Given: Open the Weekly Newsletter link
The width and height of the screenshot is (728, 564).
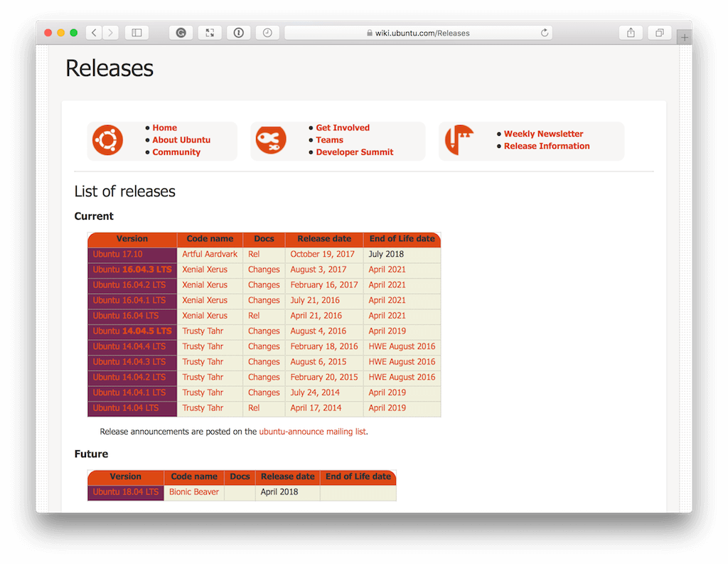Looking at the screenshot, I should pyautogui.click(x=544, y=134).
